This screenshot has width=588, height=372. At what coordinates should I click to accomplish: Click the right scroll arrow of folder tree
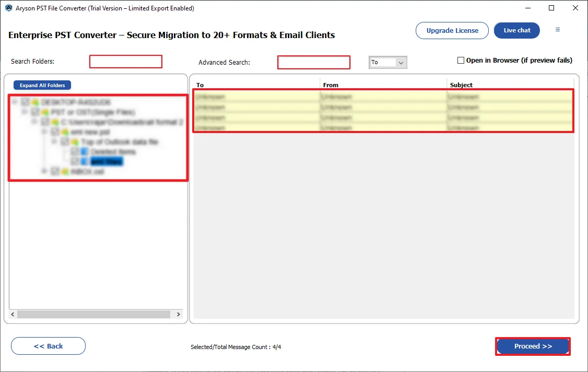179,314
